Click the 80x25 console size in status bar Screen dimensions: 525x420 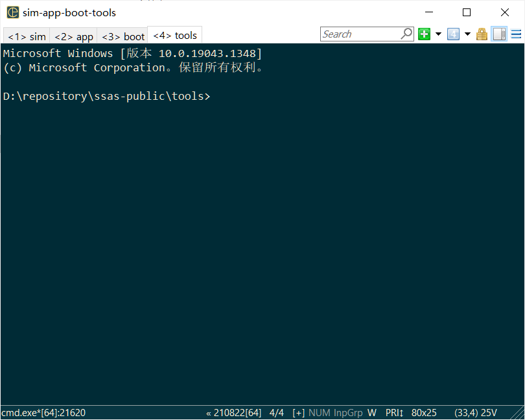424,413
